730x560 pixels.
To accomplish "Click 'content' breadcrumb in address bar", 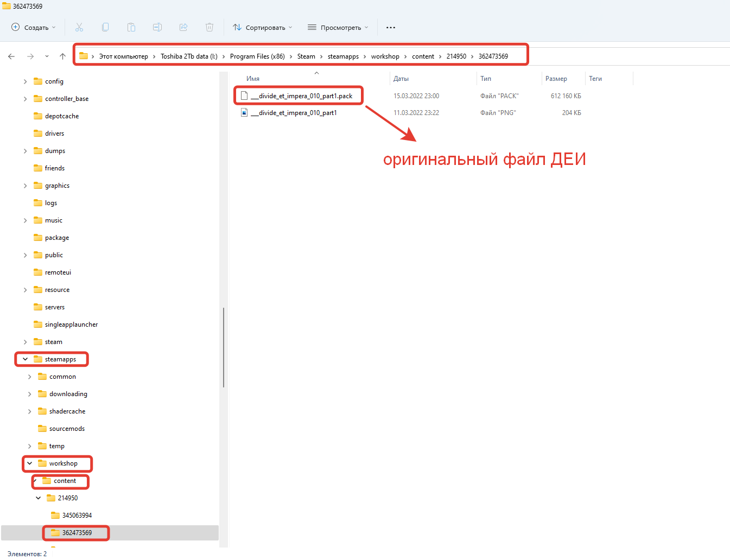I will [423, 56].
